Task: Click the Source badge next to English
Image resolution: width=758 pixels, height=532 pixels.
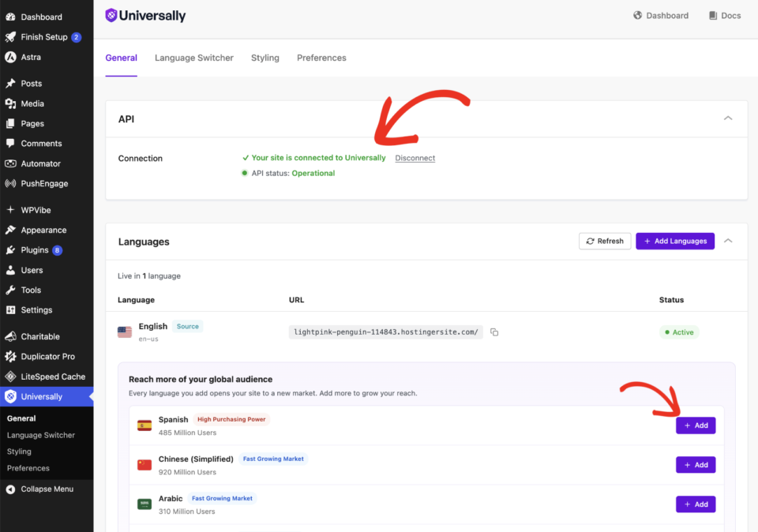Action: pos(188,327)
